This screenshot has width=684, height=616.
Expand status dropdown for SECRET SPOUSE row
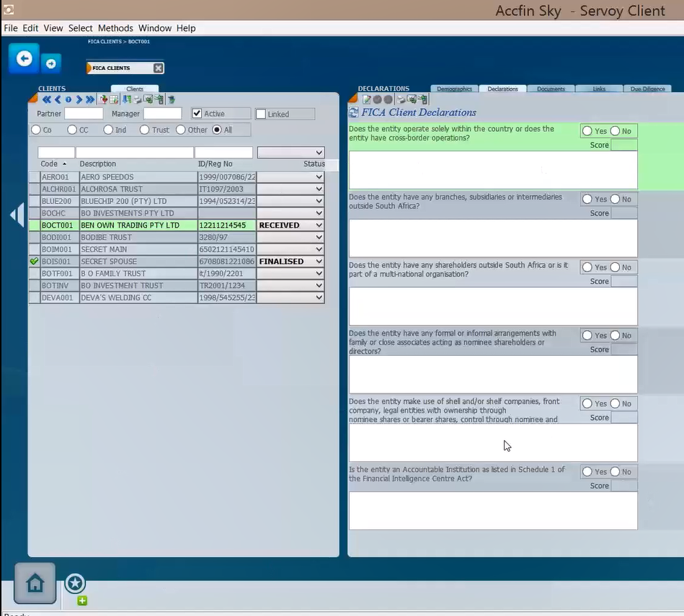click(319, 262)
